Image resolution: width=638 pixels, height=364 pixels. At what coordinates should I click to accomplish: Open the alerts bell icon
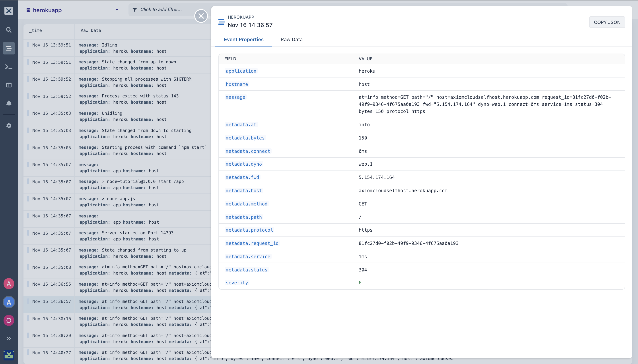coord(9,103)
